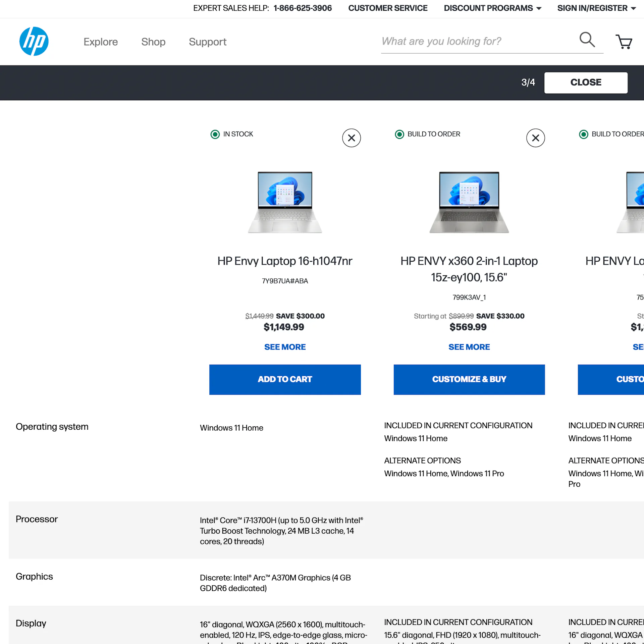Click the SAVE $330.00 label
The height and width of the screenshot is (644, 644).
(x=500, y=316)
